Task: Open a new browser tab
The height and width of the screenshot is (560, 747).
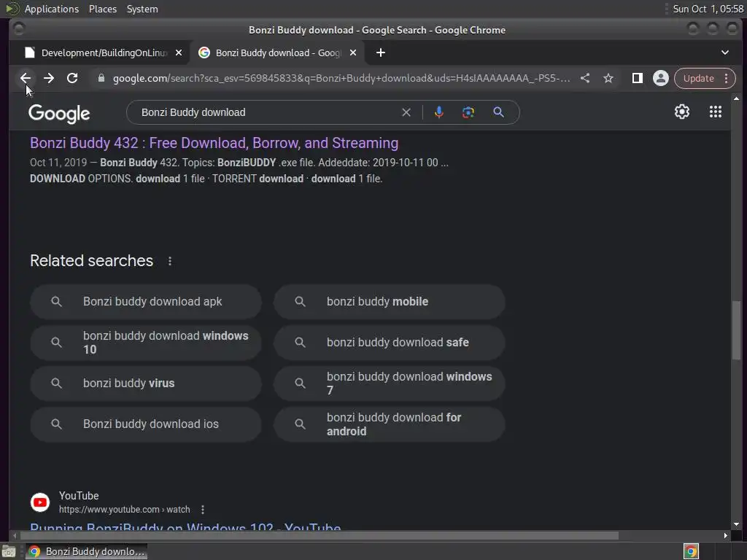Action: [x=380, y=52]
